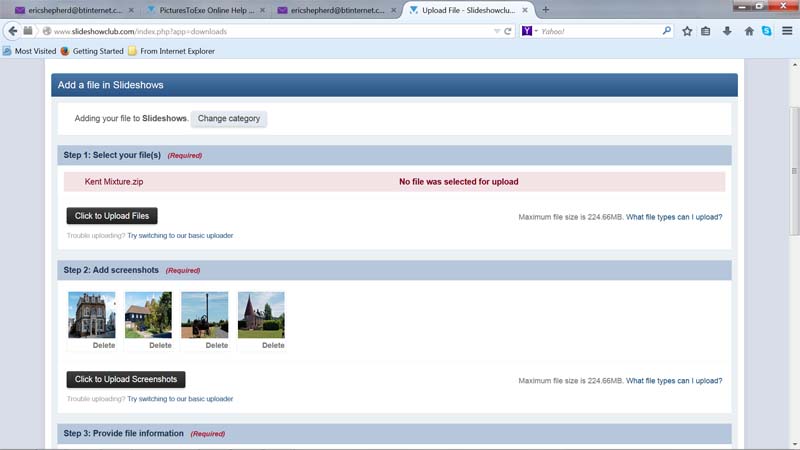Open a new browser tab
The width and height of the screenshot is (800, 450).
(x=545, y=10)
